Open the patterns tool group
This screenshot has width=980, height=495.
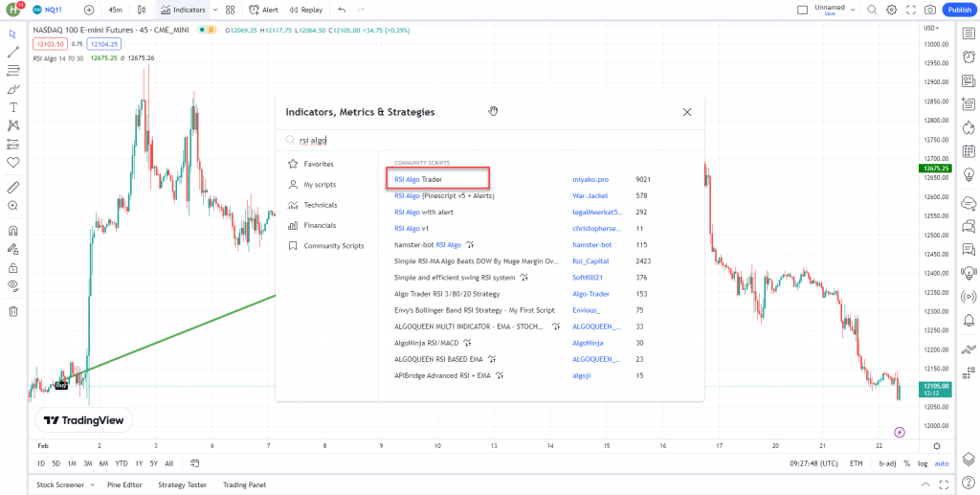point(13,125)
